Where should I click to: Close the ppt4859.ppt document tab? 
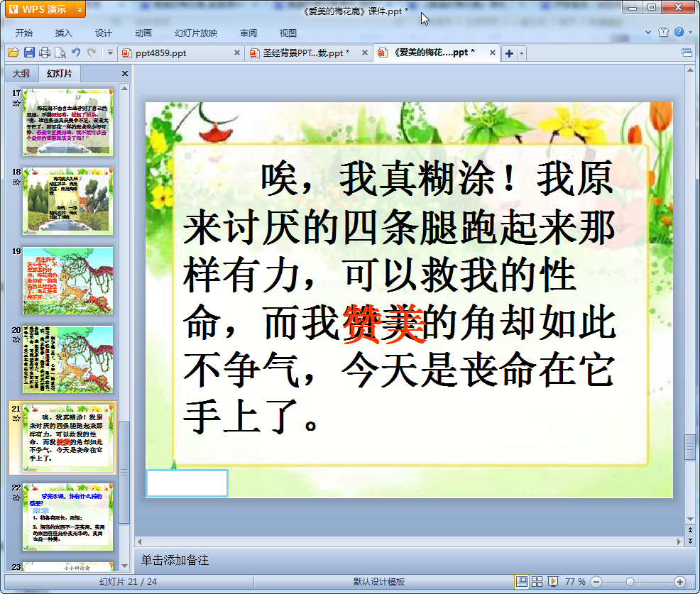tap(237, 53)
